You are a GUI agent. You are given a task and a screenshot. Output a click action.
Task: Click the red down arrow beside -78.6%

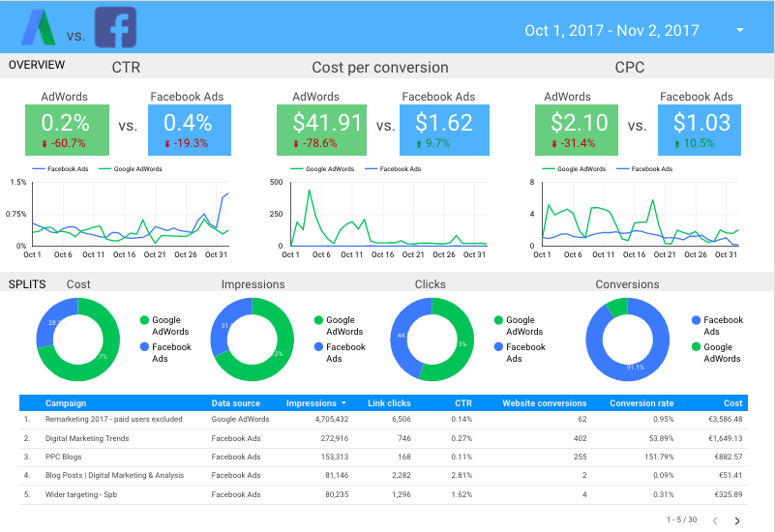point(296,144)
